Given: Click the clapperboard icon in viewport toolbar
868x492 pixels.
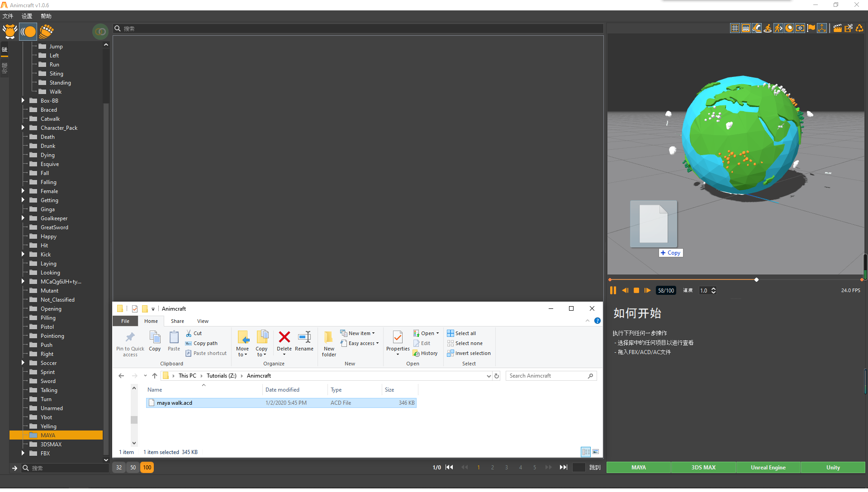Looking at the screenshot, I should (x=837, y=28).
